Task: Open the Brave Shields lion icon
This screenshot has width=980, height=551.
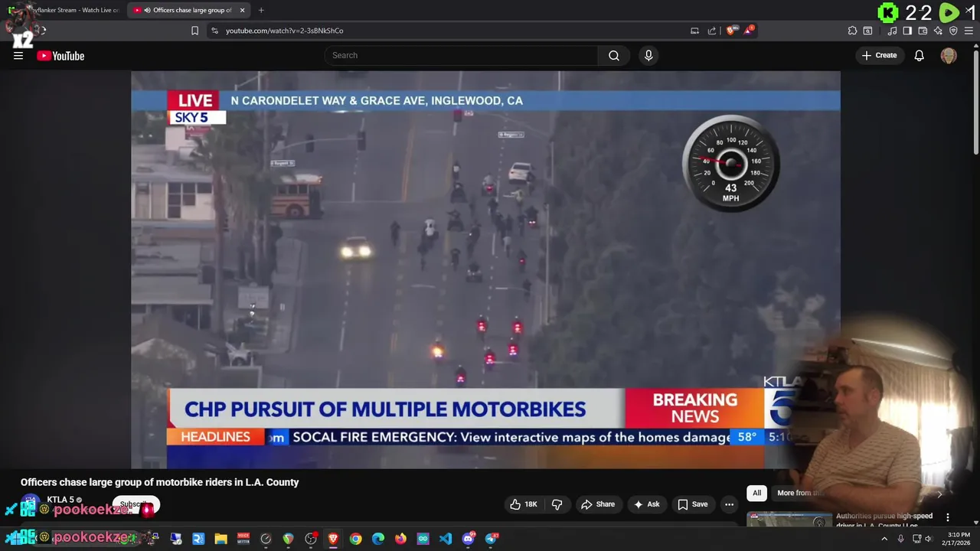Action: [731, 31]
